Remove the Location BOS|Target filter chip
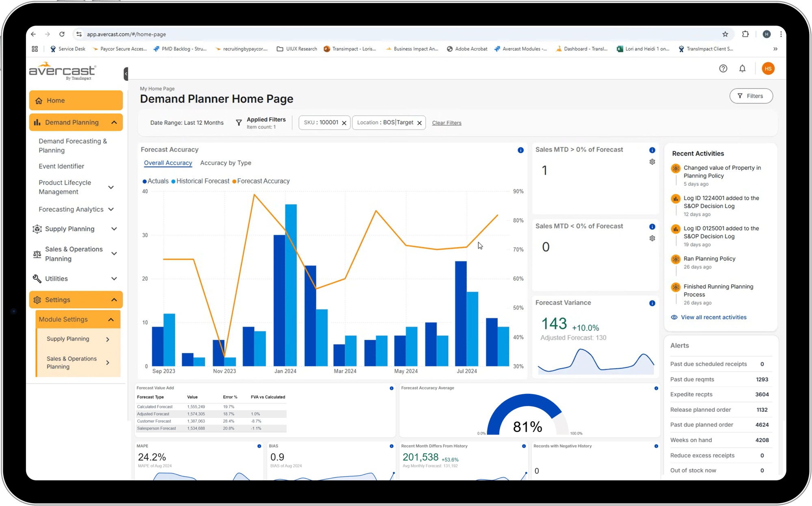 coord(419,123)
